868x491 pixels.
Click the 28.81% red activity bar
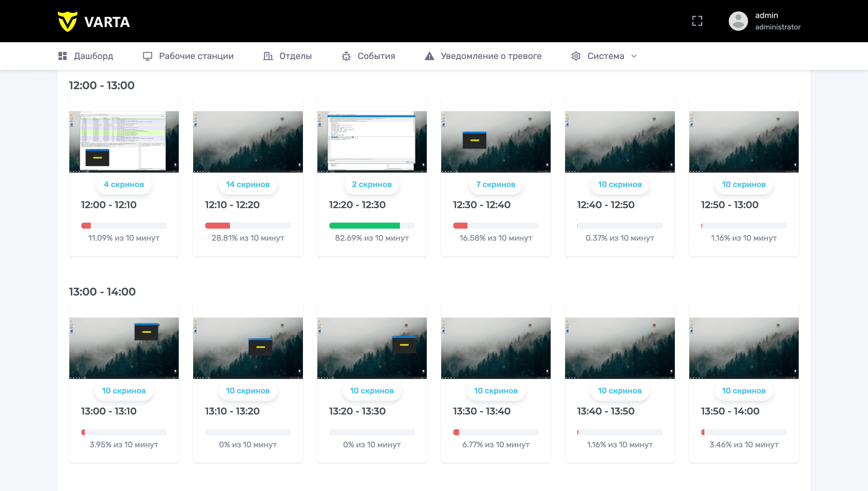218,226
